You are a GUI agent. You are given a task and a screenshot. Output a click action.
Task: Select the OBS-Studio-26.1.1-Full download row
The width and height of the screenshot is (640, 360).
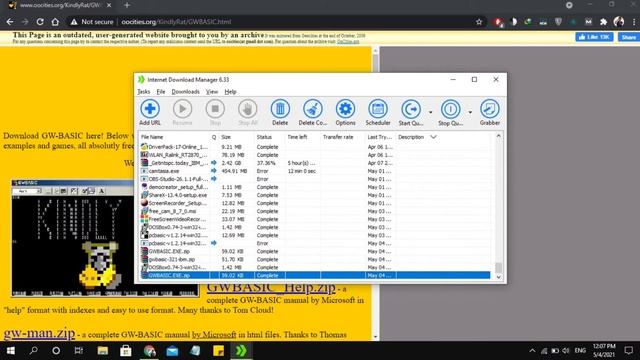[x=315, y=179]
